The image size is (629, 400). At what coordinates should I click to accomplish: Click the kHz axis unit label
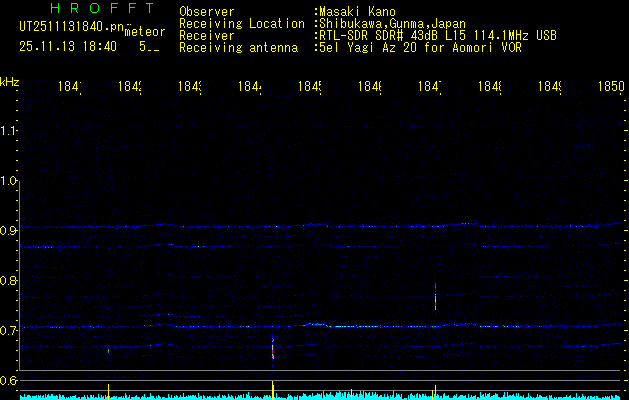click(x=10, y=80)
